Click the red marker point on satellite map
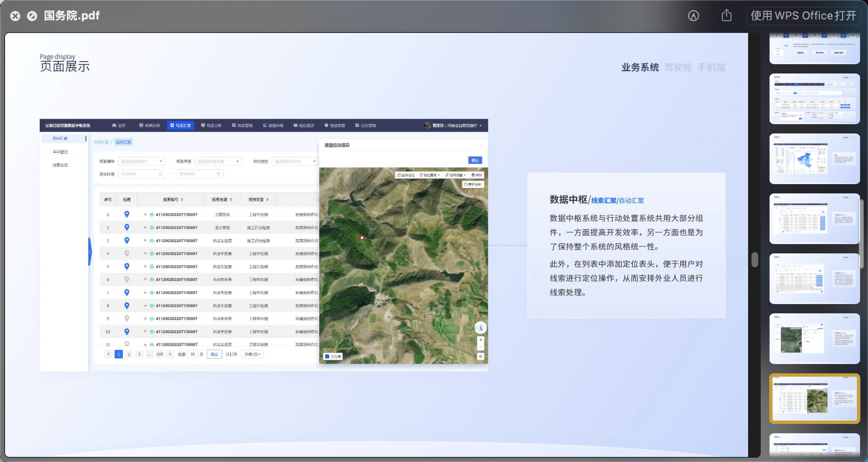Viewport: 868px width, 462px height. [362, 238]
